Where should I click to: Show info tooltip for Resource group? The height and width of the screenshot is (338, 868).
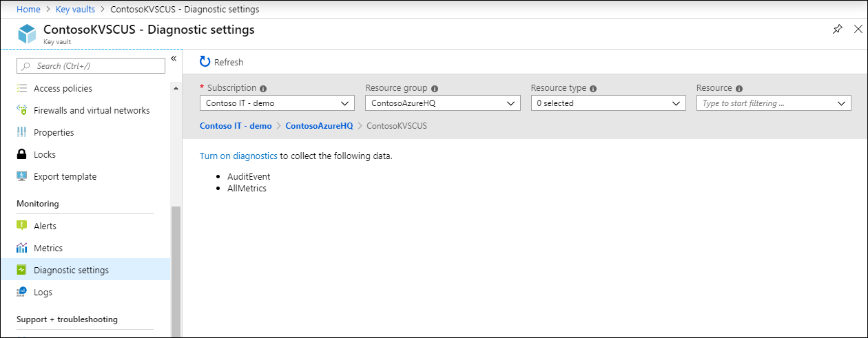(x=435, y=89)
